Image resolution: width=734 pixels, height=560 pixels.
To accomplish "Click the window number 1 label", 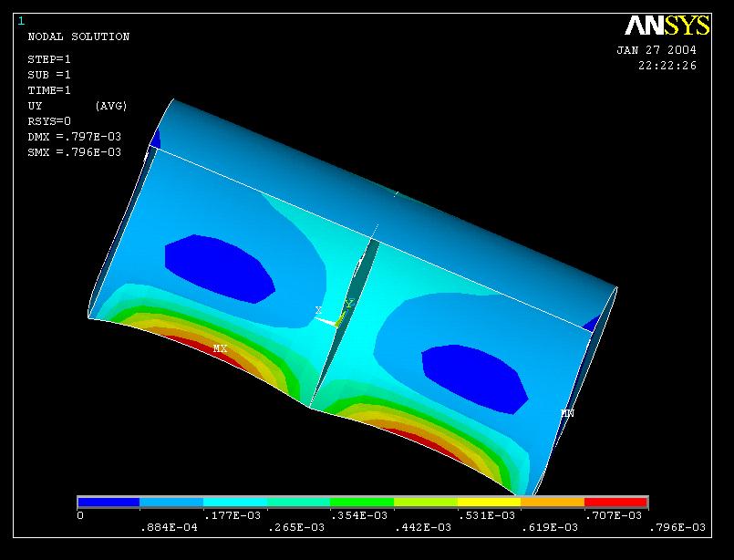I will click(21, 21).
